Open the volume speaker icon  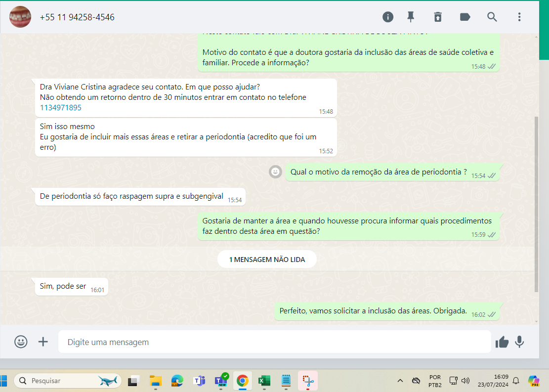click(x=465, y=381)
